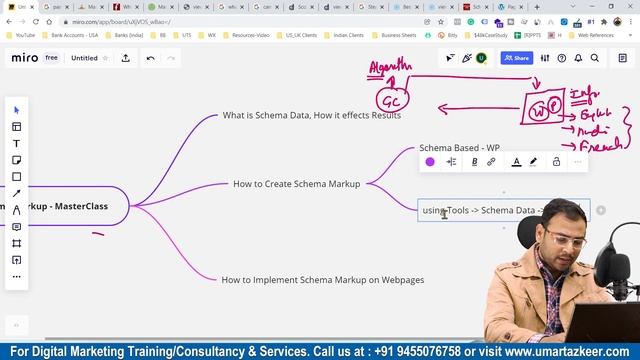640x360 pixels.
Task: Reload the browser page
Action: coord(36,22)
